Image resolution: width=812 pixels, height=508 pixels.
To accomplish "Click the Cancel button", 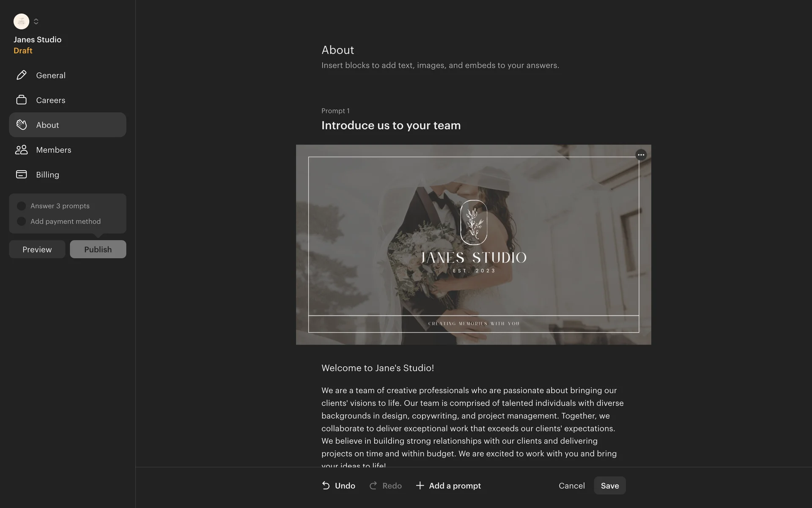I will [x=572, y=486].
